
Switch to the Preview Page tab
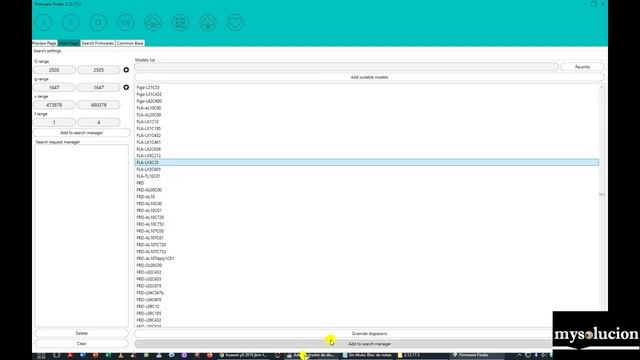click(x=44, y=43)
